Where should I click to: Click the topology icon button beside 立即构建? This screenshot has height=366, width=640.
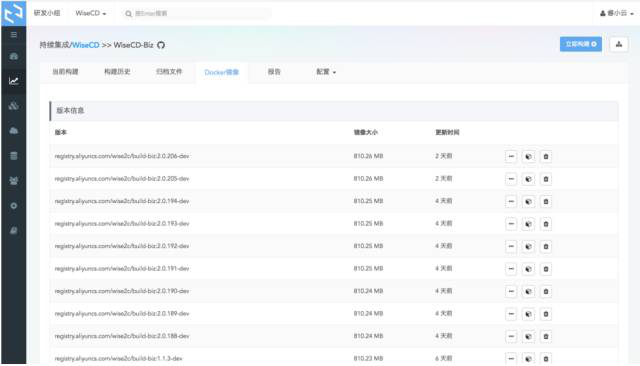point(619,44)
